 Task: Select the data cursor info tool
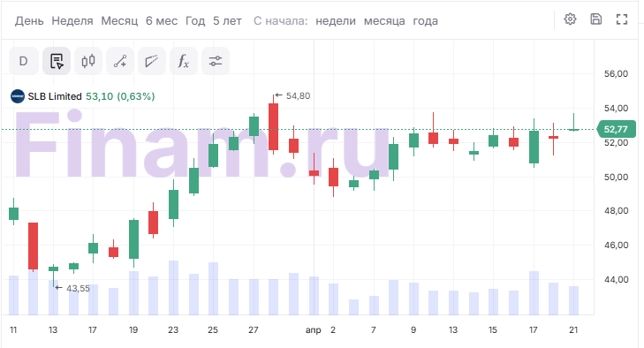pyautogui.click(x=57, y=61)
